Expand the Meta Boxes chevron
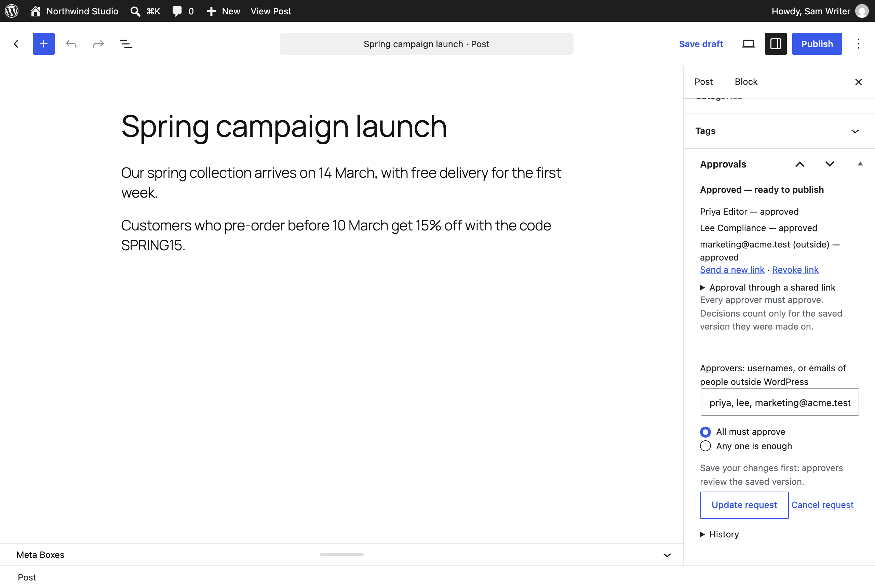This screenshot has width=875, height=588. point(667,555)
